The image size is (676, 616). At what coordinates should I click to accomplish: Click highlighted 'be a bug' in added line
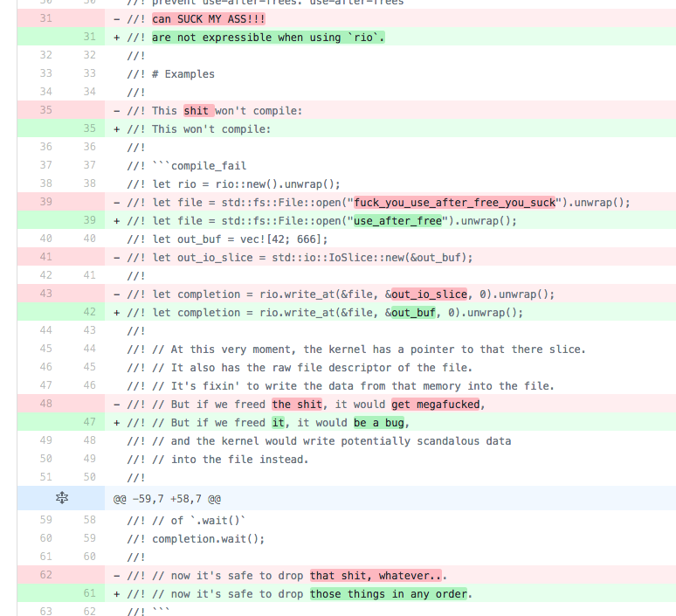[379, 422]
